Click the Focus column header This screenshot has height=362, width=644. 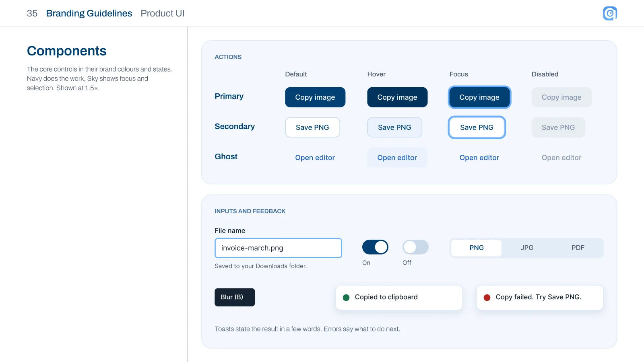[x=459, y=74]
